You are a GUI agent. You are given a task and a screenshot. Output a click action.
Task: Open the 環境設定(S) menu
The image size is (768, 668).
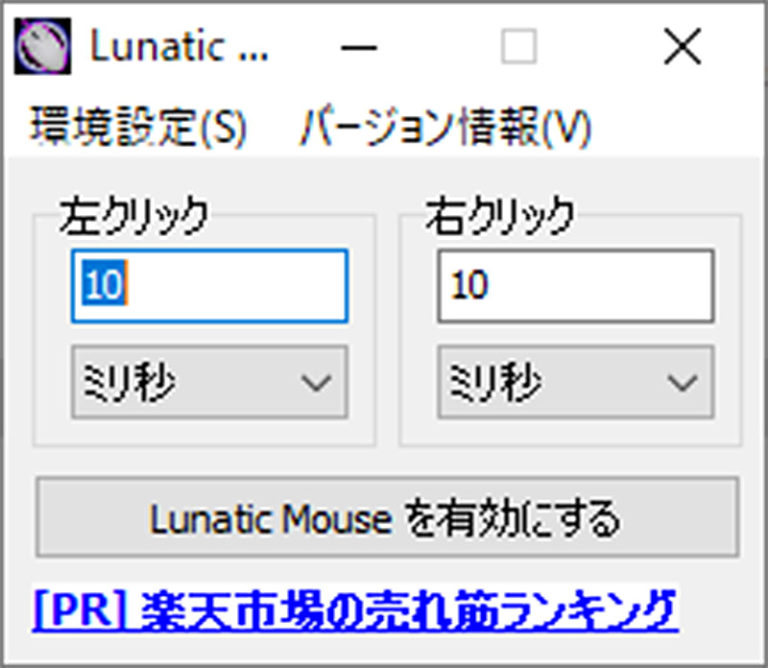pyautogui.click(x=138, y=127)
